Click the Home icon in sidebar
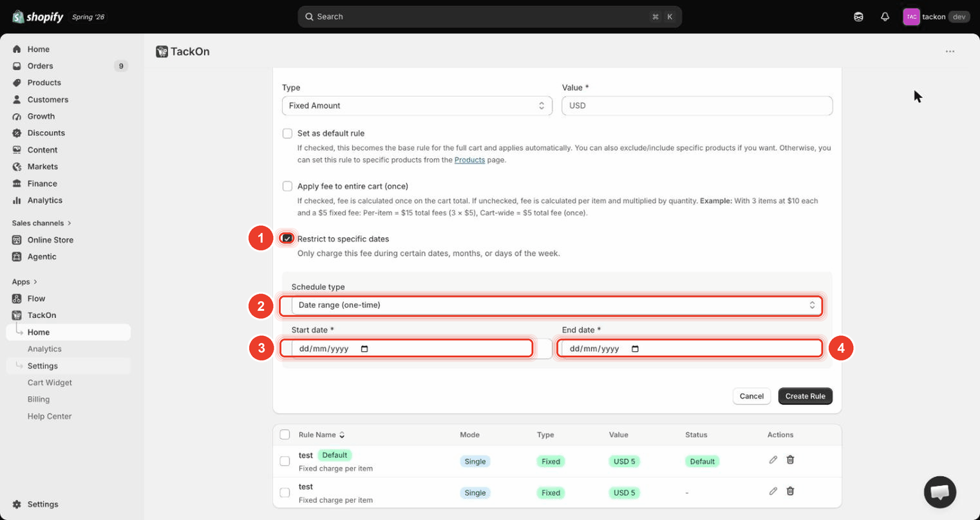This screenshot has width=980, height=520. click(x=17, y=49)
